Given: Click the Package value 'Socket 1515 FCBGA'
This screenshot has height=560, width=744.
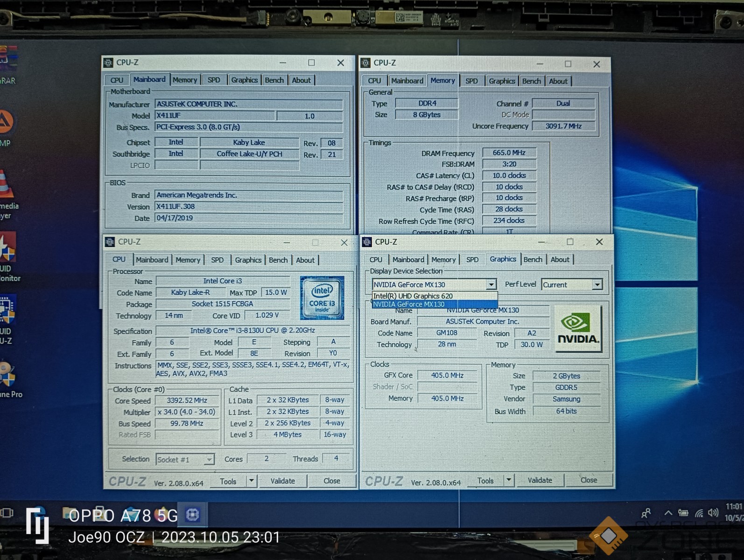Looking at the screenshot, I should 223,304.
